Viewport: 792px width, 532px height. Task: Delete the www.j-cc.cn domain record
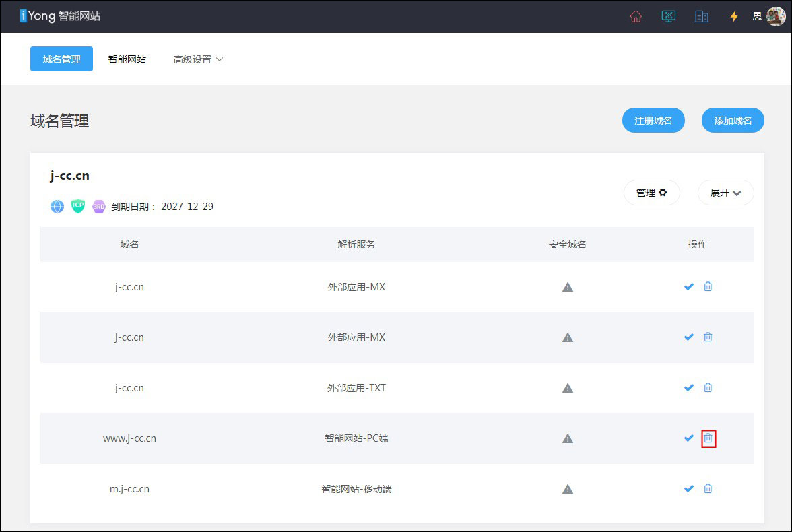[708, 438]
